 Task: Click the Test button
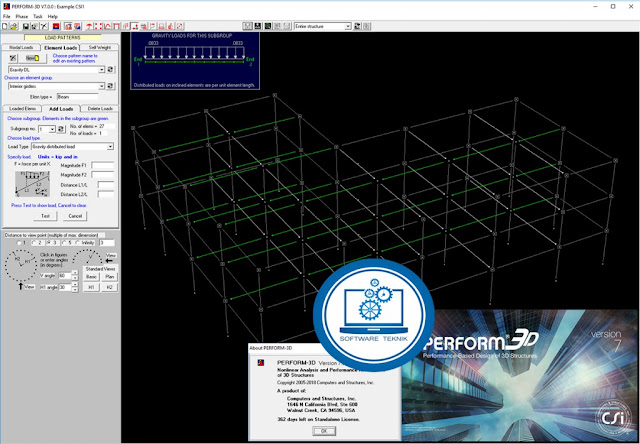click(45, 216)
